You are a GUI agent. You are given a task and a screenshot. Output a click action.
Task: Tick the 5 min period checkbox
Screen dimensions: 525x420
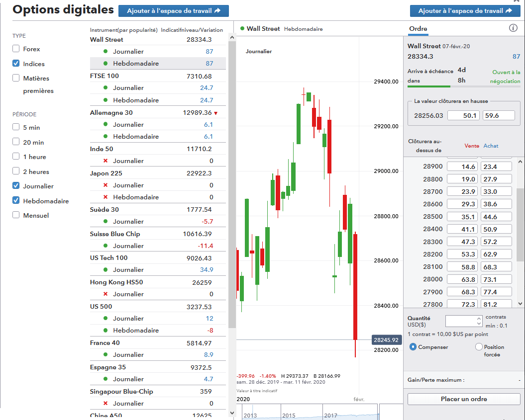point(16,127)
